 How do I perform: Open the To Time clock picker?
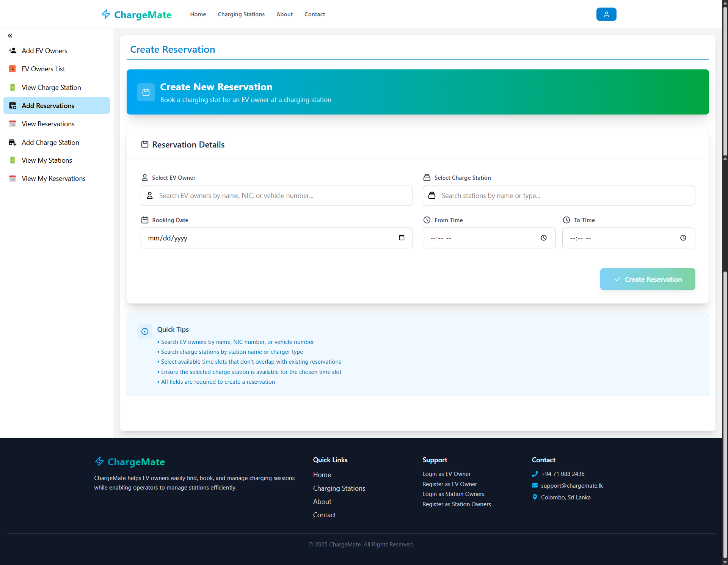(x=683, y=238)
